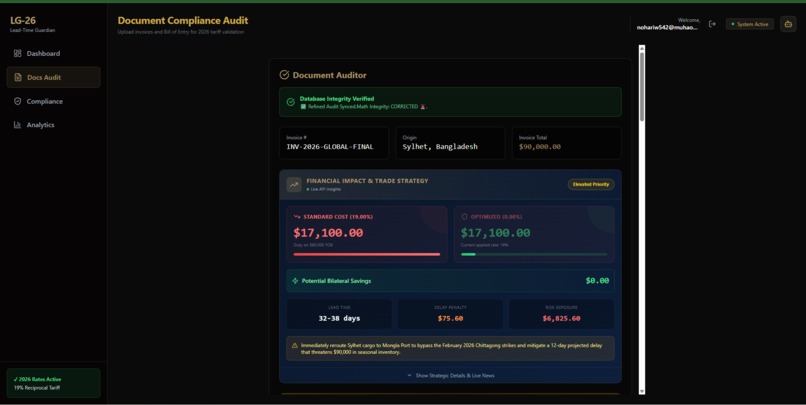Screen dimensions: 806x405
Task: Click the Analytics bar chart icon
Action: coord(17,125)
